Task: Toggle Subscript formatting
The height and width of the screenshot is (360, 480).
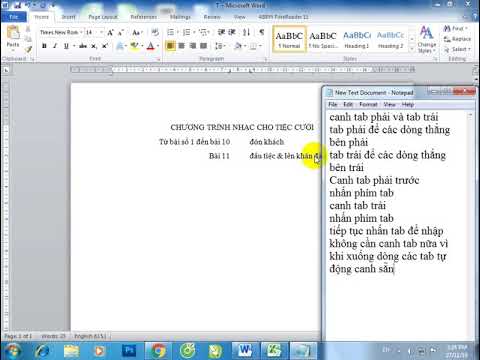Action: click(x=94, y=46)
